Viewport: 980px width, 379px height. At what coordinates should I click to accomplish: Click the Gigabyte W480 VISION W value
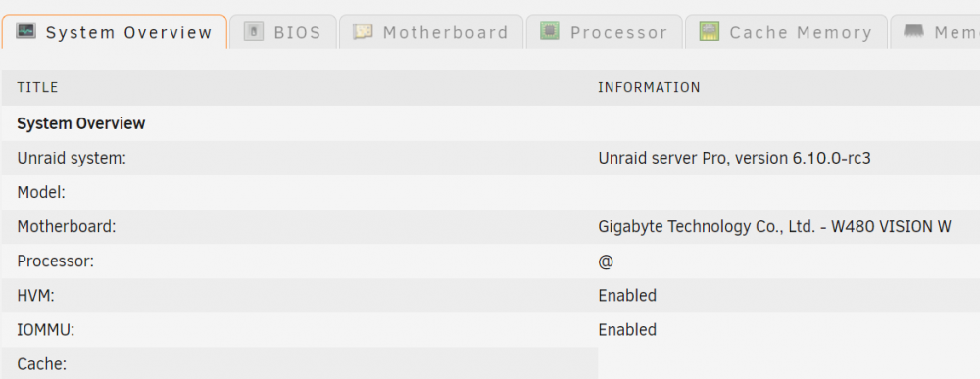[774, 227]
